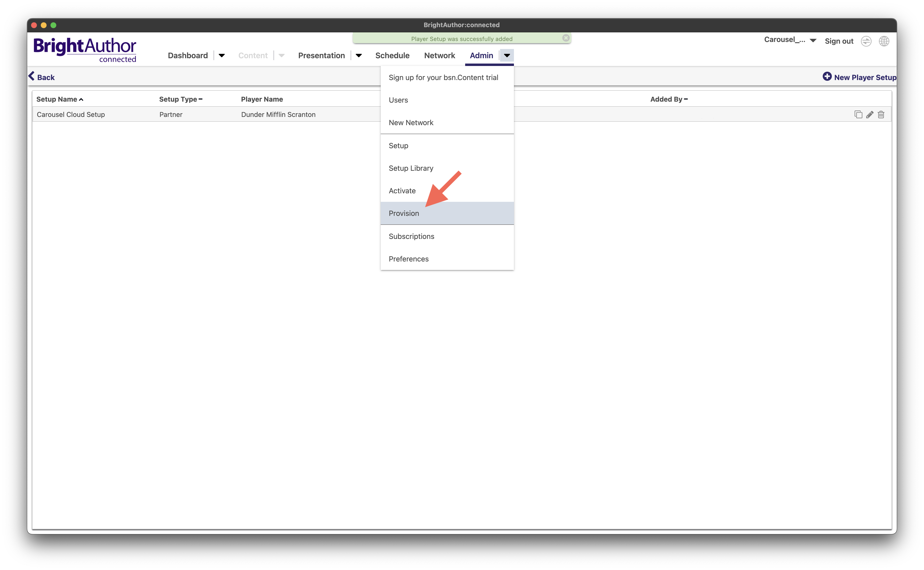This screenshot has height=570, width=924.
Task: Click the New Player Setup button
Action: (859, 77)
